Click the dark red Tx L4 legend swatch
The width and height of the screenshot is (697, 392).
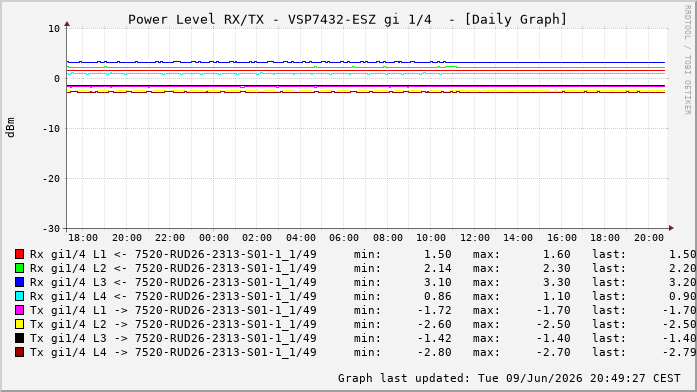point(19,352)
